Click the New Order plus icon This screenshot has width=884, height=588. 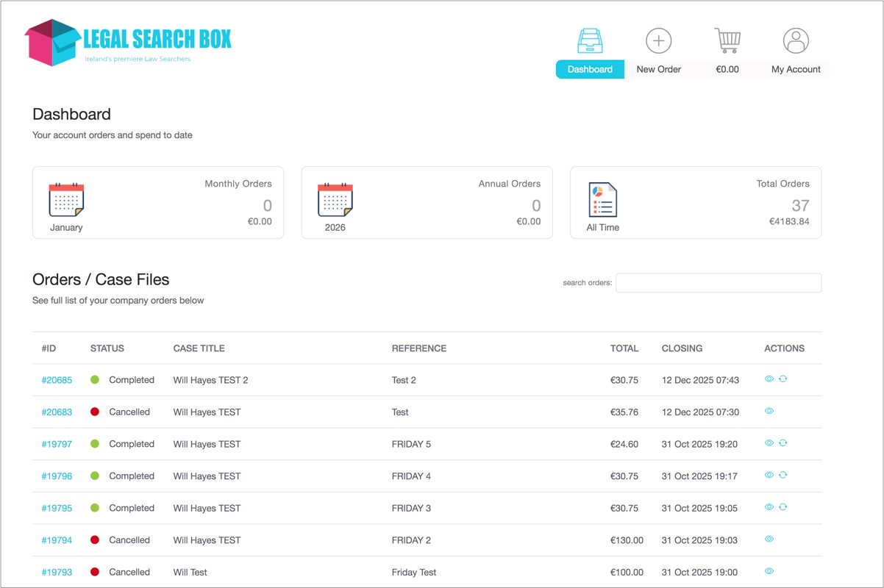[658, 40]
